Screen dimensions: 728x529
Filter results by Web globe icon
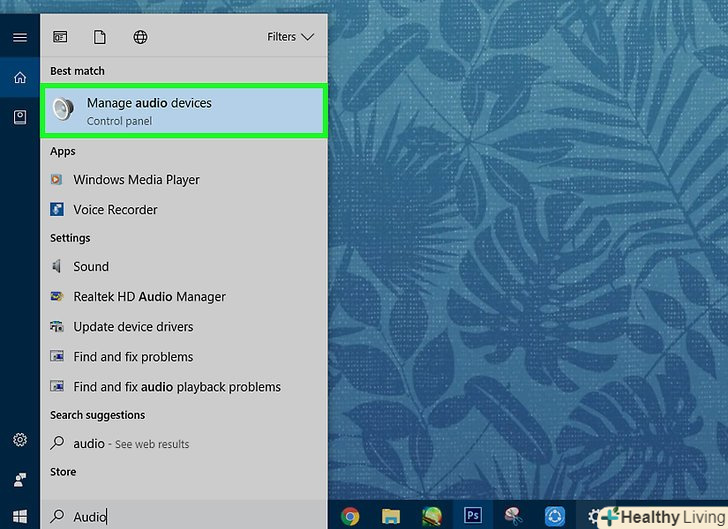pos(140,37)
